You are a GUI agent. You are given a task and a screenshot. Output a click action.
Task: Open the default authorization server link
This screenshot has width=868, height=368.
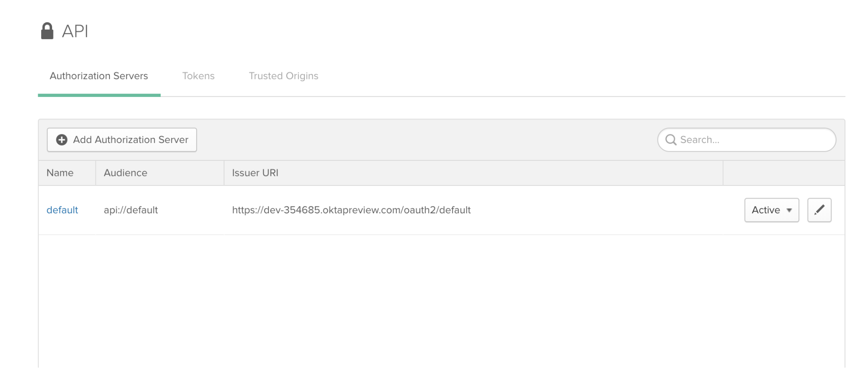pos(62,210)
